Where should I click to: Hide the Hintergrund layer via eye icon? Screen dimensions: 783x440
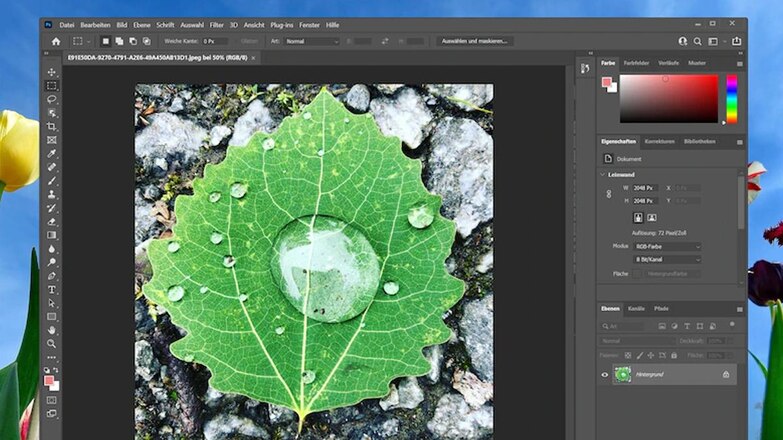[x=605, y=375]
